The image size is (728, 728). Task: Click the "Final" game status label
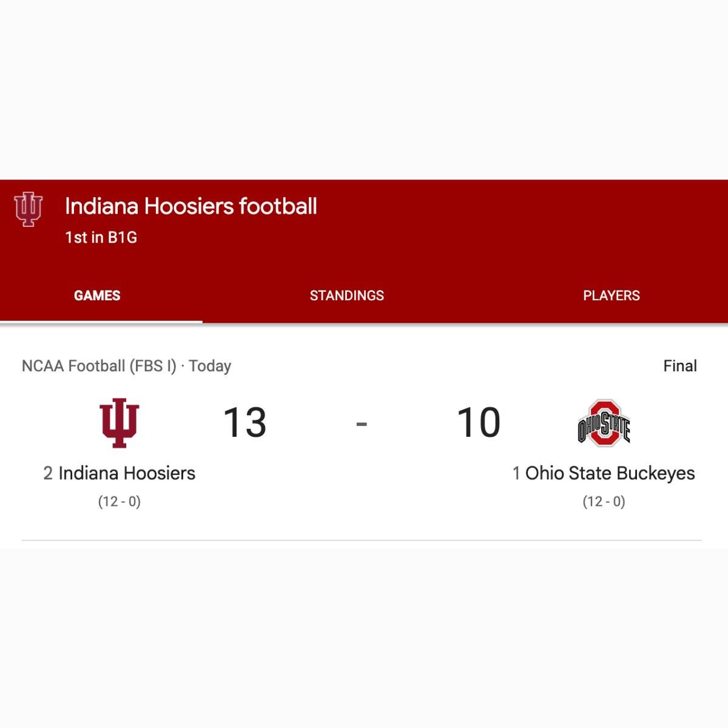pos(679,366)
